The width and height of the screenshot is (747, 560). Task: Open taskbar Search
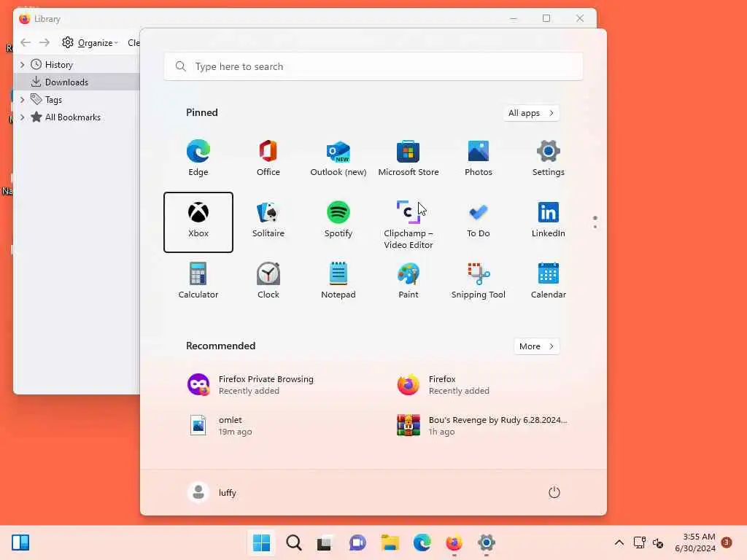(293, 542)
